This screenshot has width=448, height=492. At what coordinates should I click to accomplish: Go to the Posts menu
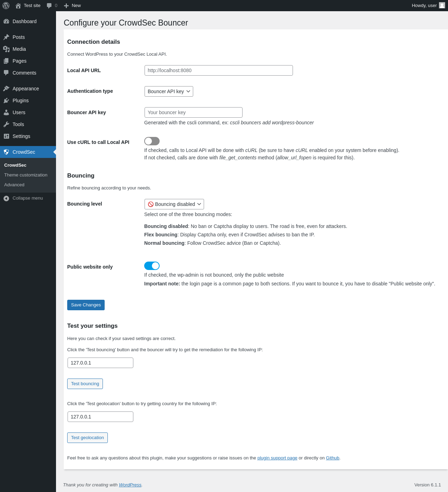pos(19,37)
